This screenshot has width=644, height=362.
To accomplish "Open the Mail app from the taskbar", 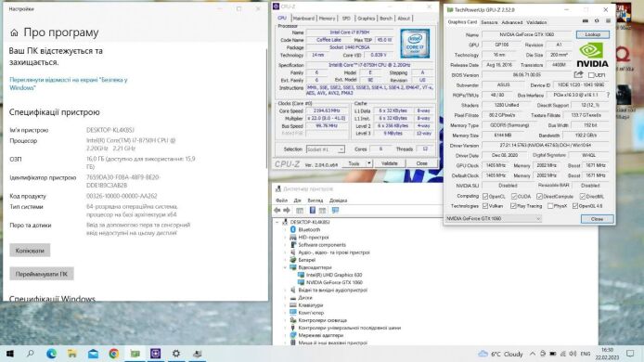I will [x=93, y=354].
